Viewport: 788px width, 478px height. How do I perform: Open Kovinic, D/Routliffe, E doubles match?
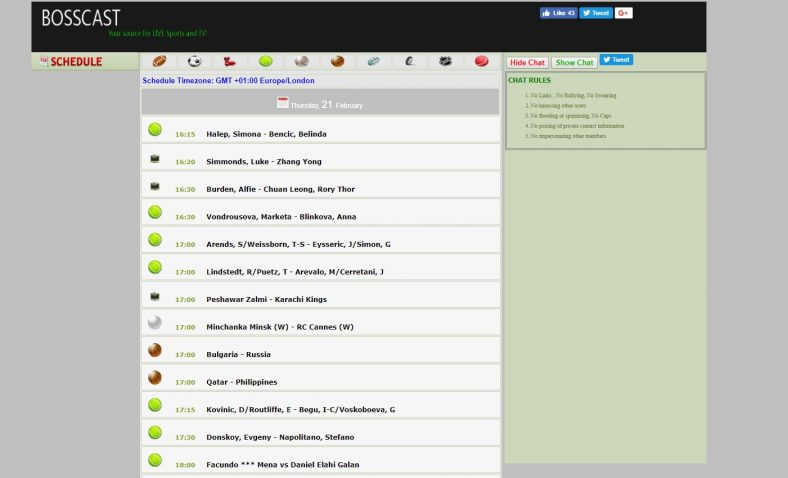[x=301, y=410]
